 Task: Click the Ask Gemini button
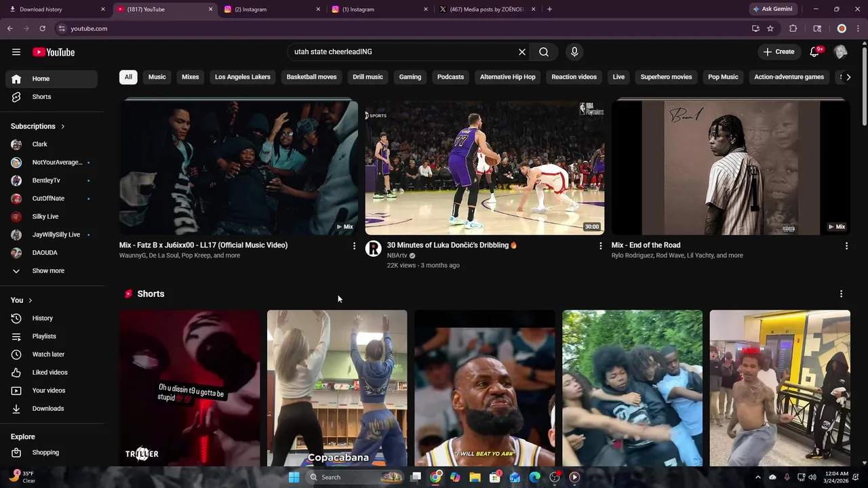pyautogui.click(x=772, y=9)
